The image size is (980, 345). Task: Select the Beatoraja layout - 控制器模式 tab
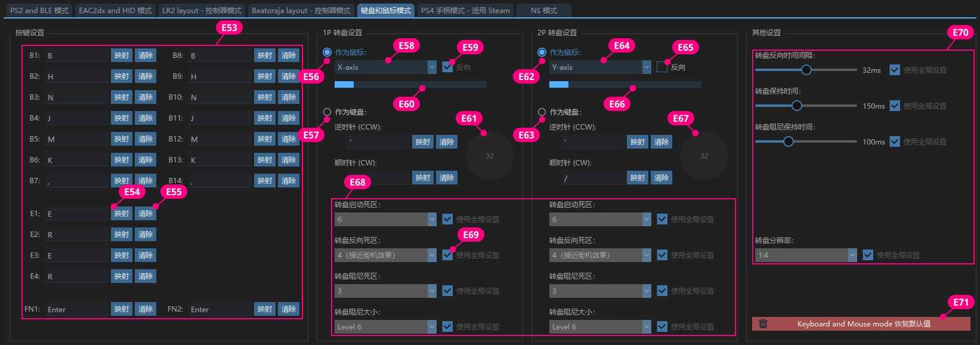pyautogui.click(x=301, y=11)
